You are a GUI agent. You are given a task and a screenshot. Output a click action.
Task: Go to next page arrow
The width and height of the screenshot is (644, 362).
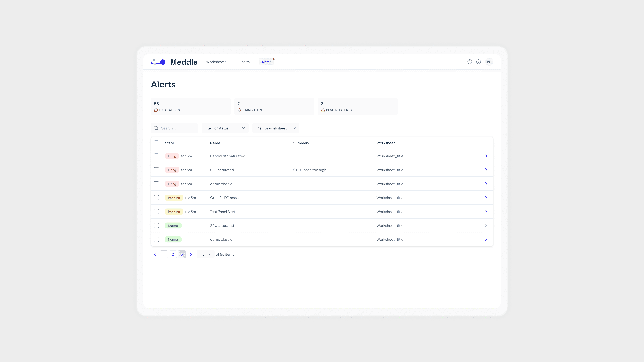pos(191,254)
